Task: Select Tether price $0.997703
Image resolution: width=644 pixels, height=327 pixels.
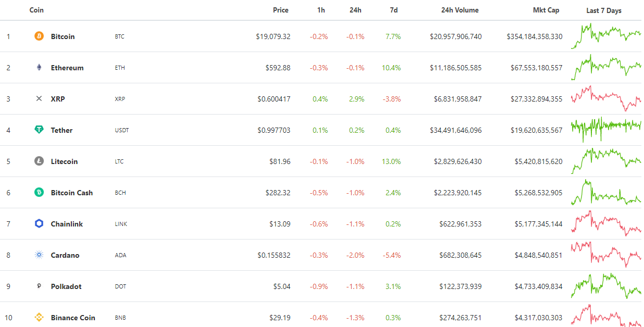Action: 274,130
